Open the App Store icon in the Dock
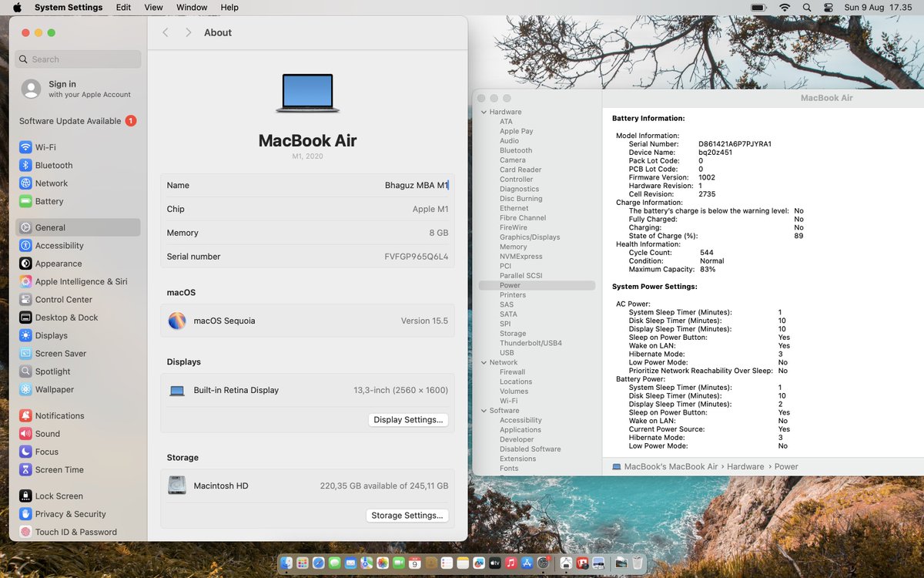 tap(527, 563)
